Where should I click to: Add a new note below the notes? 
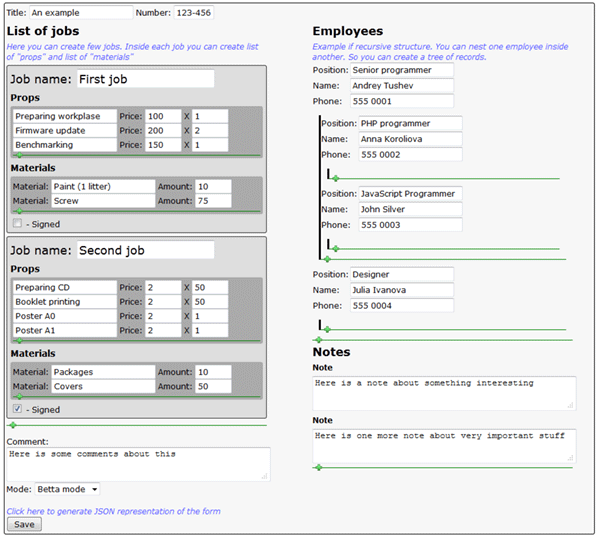319,467
